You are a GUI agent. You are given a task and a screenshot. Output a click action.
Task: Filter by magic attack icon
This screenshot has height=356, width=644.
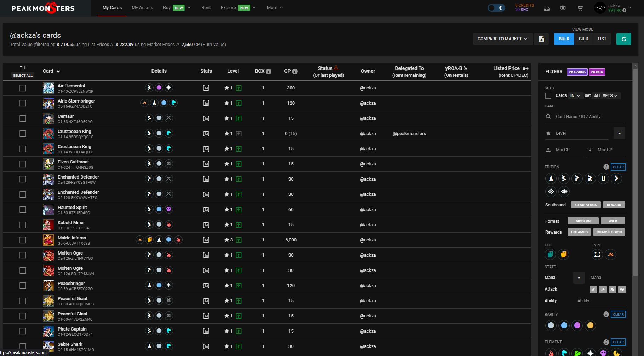(x=603, y=290)
